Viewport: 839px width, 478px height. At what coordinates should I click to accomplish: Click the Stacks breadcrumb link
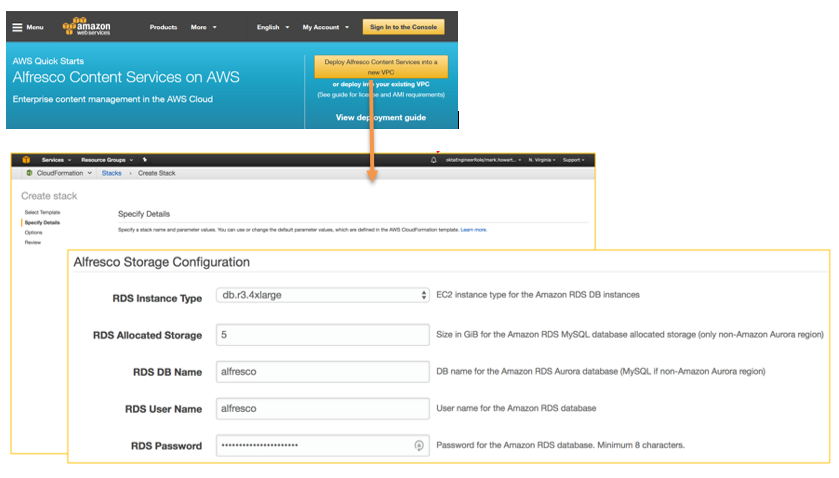(x=111, y=173)
